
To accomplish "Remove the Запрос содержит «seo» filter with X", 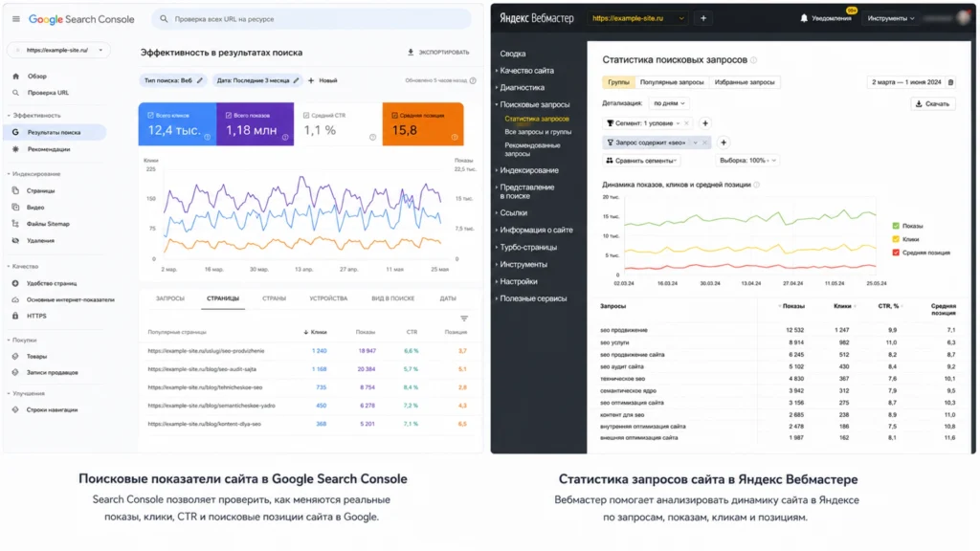I will click(705, 143).
